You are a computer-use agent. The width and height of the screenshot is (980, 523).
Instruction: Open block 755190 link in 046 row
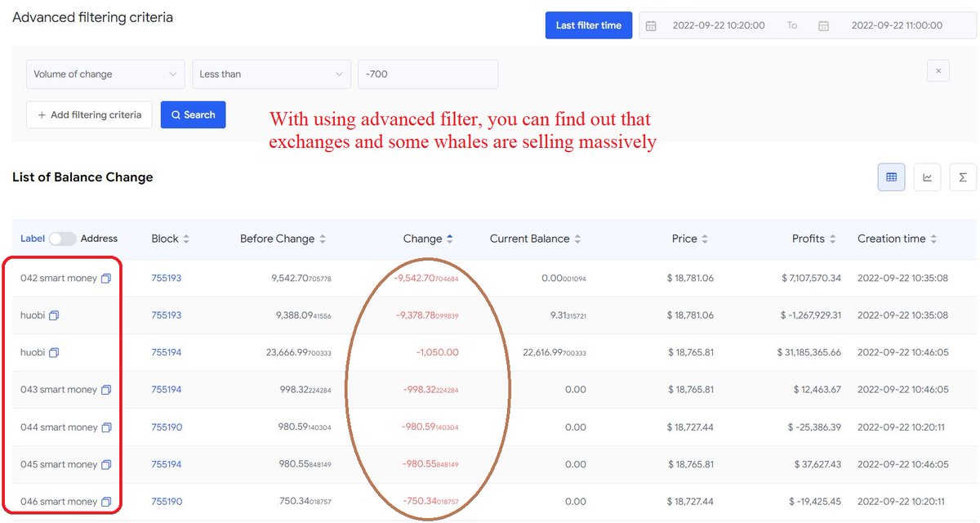(167, 502)
